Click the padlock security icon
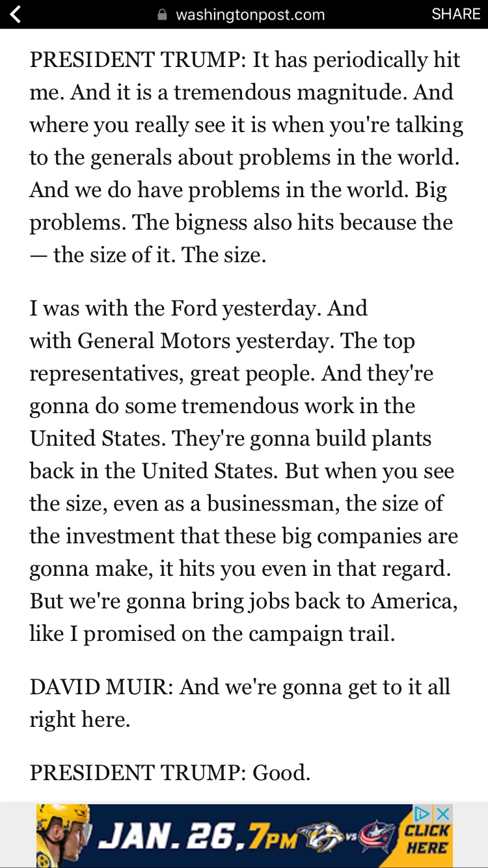This screenshot has height=868, width=488. click(163, 14)
